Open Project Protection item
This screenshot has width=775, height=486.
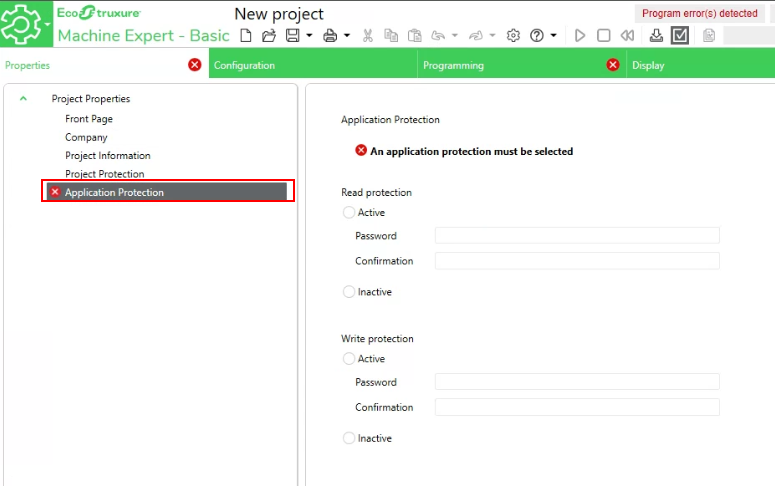point(105,174)
